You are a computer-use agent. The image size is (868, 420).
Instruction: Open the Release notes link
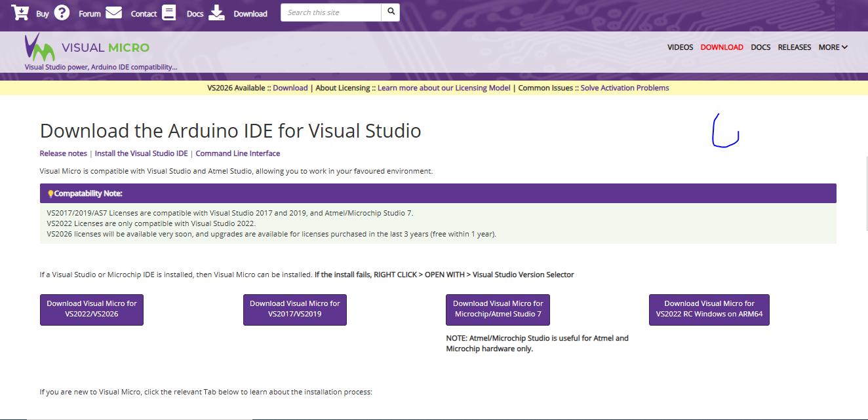click(63, 153)
